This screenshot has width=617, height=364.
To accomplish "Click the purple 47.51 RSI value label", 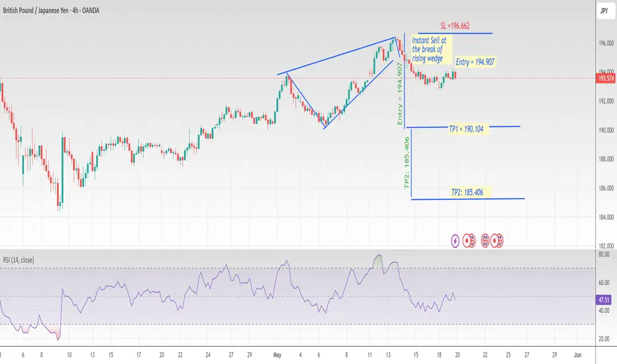I will pos(604,300).
